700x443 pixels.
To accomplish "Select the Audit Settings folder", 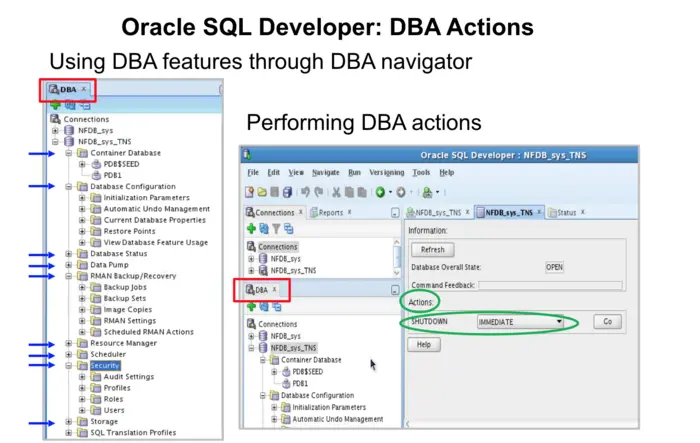I will coord(129,377).
